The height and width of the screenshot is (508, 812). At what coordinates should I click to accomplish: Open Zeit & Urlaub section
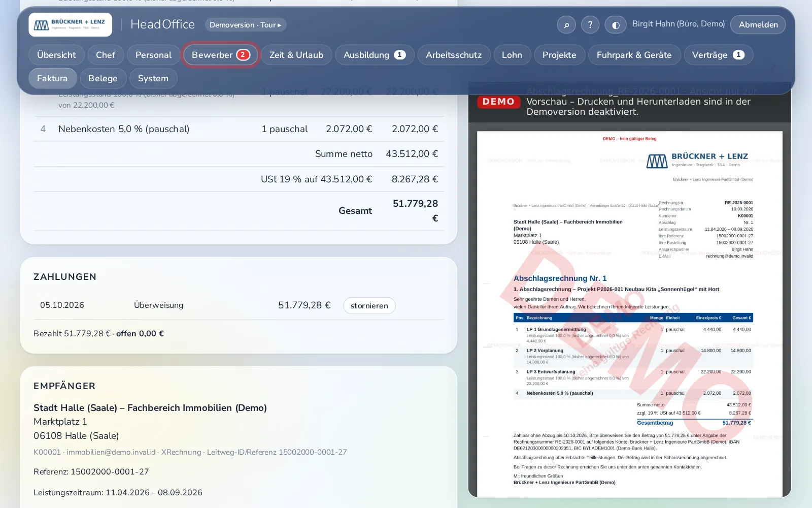pyautogui.click(x=296, y=55)
